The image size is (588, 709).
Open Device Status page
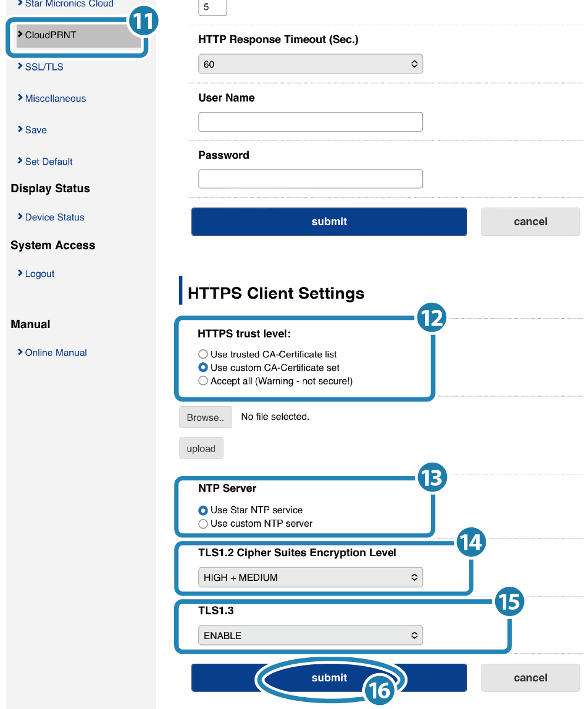55,218
